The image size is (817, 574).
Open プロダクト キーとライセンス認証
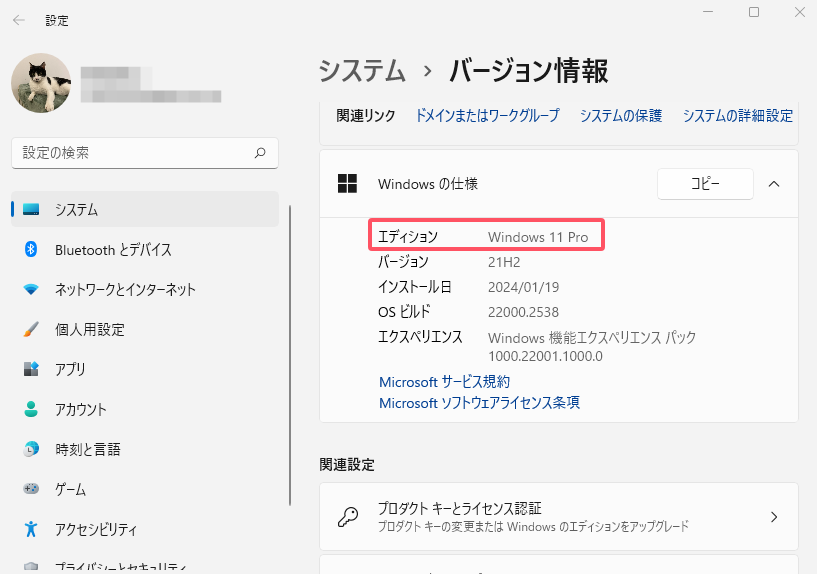tap(559, 516)
